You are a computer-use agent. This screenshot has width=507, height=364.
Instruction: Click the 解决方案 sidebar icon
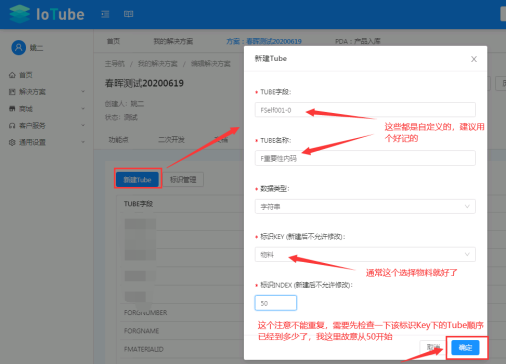click(12, 92)
